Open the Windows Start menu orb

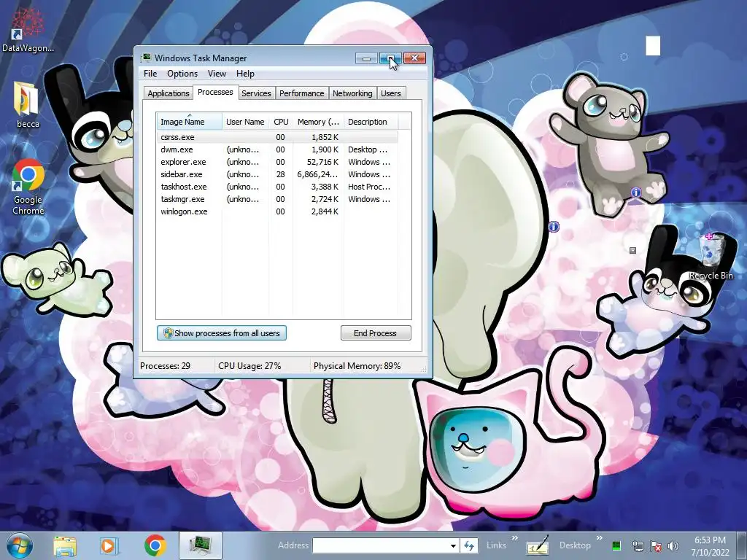pyautogui.click(x=20, y=545)
